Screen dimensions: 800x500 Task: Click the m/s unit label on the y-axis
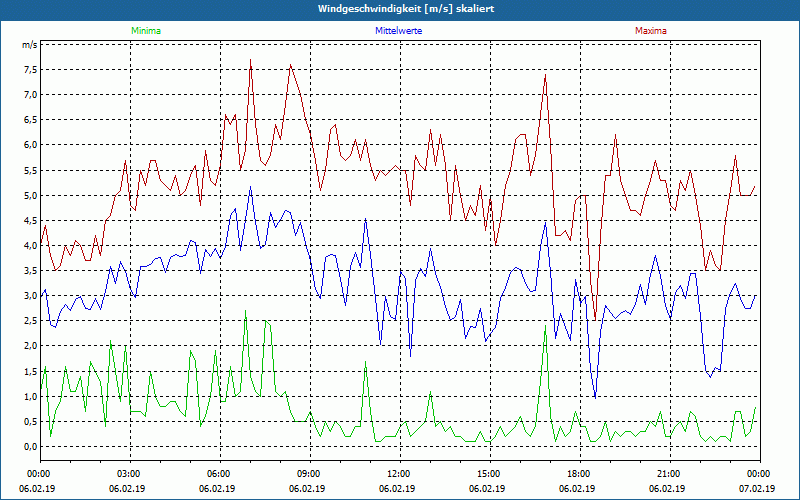[x=30, y=45]
